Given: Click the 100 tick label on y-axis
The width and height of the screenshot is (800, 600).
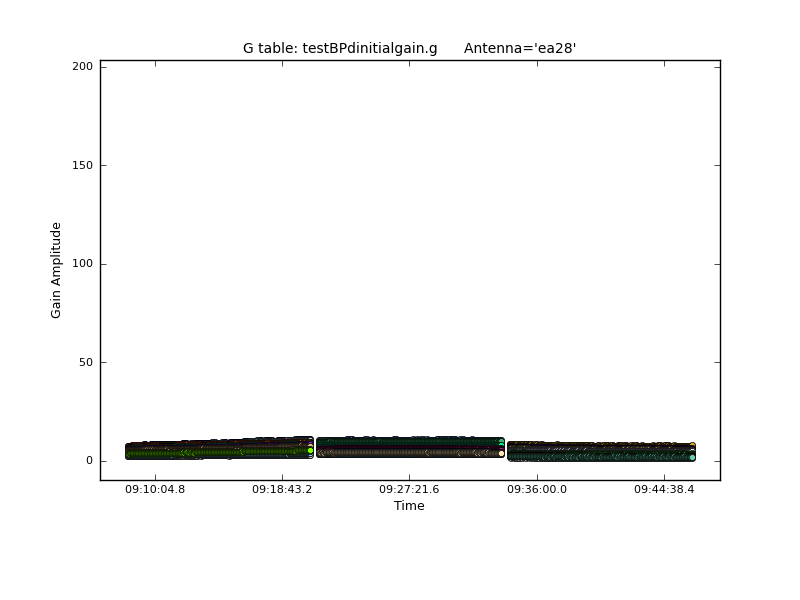Looking at the screenshot, I should coord(82,264).
